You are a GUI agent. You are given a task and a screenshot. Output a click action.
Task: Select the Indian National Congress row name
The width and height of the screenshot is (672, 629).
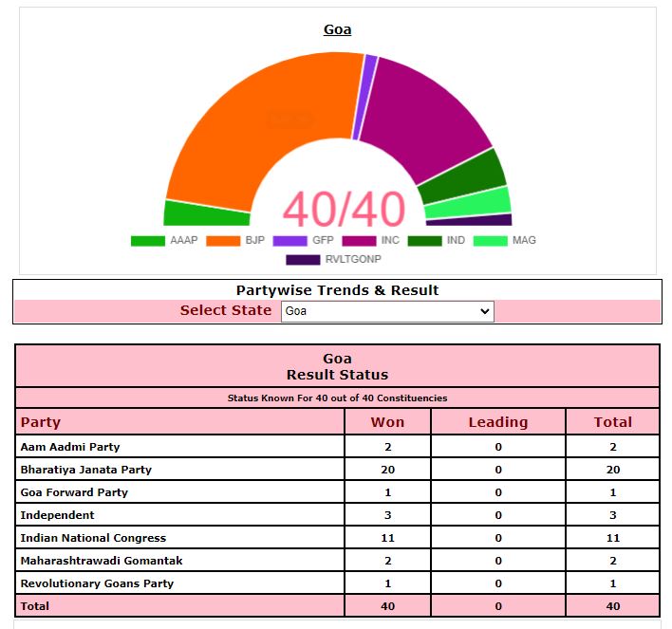93,538
